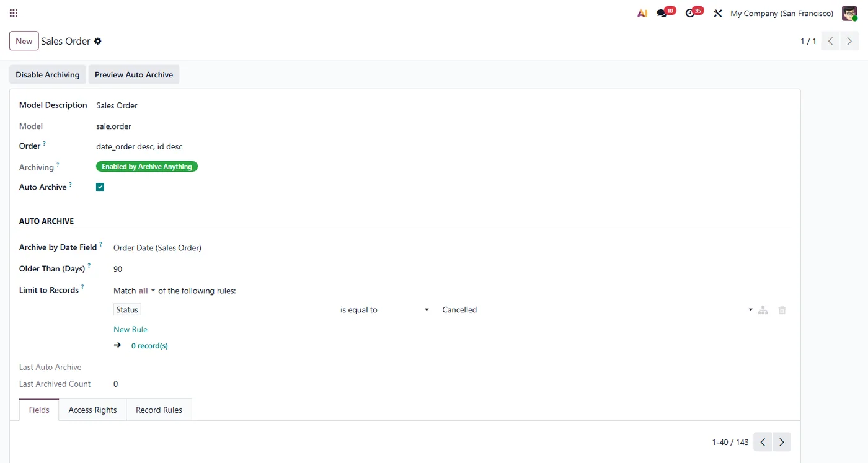The height and width of the screenshot is (463, 868).
Task: Open the Match all/any dropdown
Action: tap(147, 290)
